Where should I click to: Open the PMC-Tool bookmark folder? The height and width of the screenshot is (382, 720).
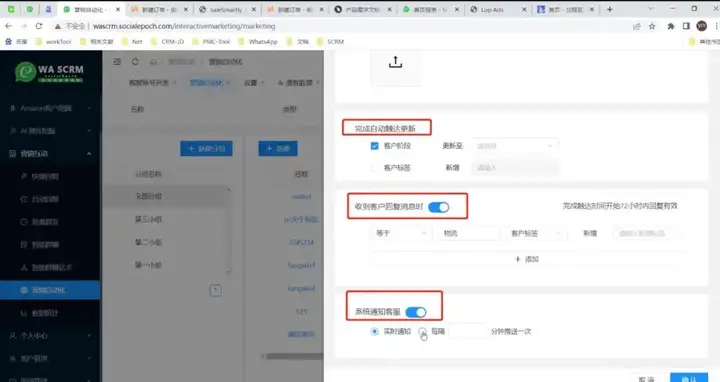(211, 41)
